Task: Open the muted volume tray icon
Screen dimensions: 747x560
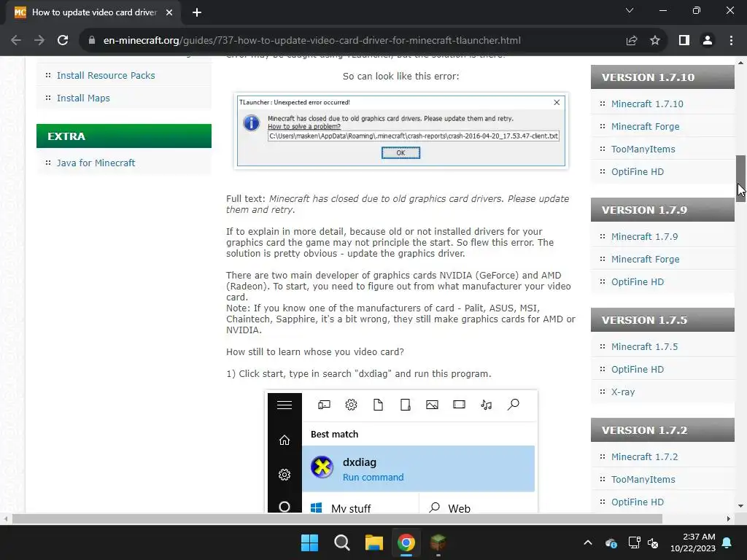Action: (653, 542)
